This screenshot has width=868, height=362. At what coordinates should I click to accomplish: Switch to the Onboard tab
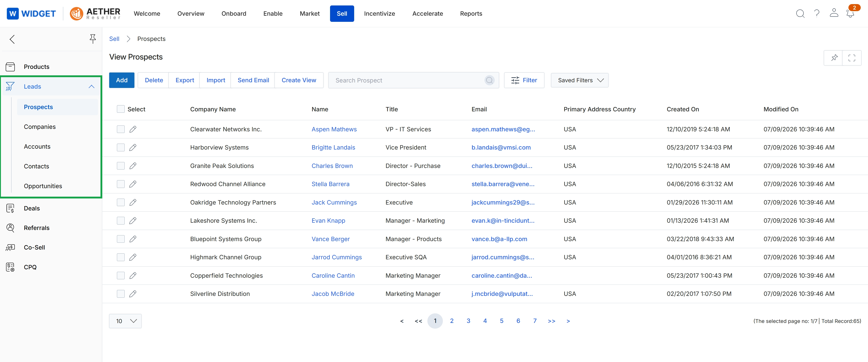(x=234, y=13)
